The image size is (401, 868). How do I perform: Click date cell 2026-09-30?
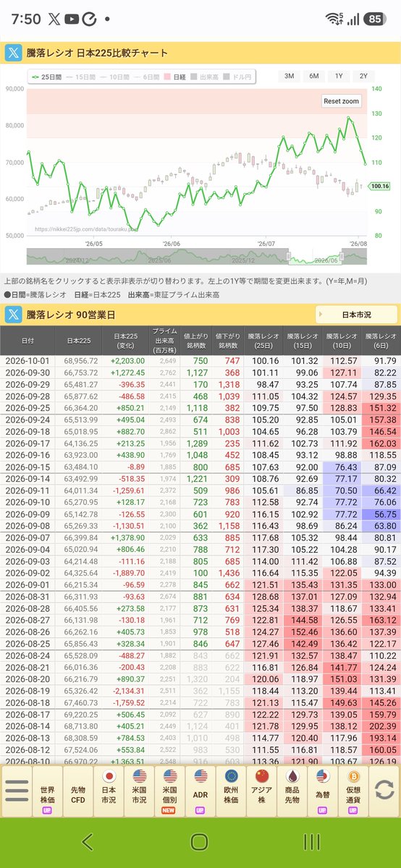(27, 372)
